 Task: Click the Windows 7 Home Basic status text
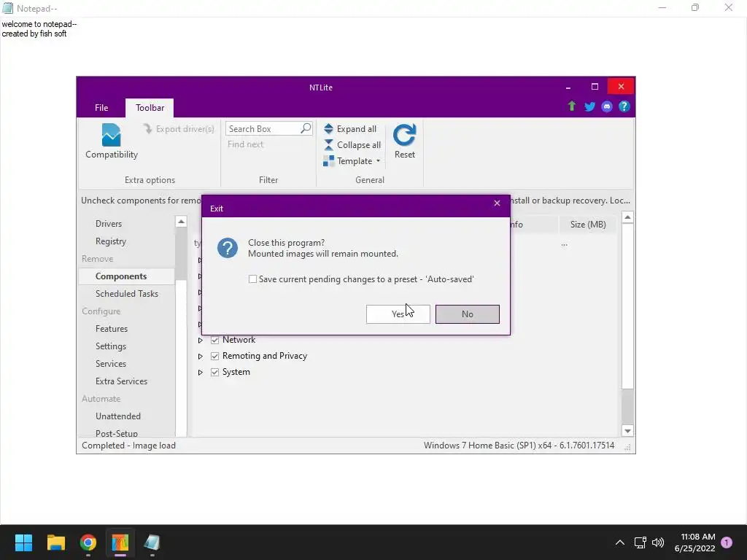(x=519, y=446)
